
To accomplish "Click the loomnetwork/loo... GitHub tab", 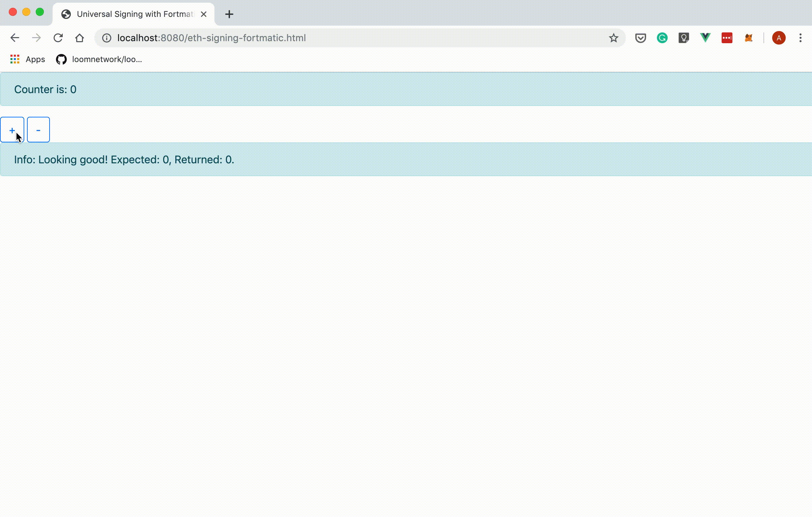I will (x=98, y=59).
